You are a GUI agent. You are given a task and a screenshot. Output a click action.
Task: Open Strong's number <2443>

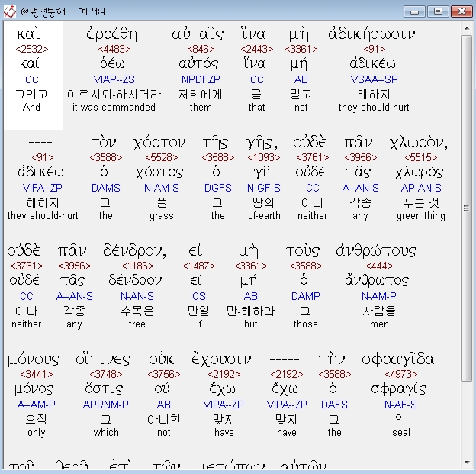click(257, 49)
